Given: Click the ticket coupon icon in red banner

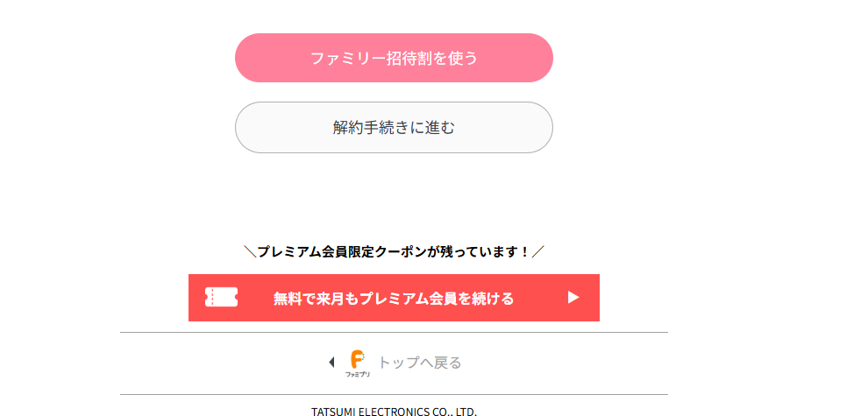Looking at the screenshot, I should [221, 298].
